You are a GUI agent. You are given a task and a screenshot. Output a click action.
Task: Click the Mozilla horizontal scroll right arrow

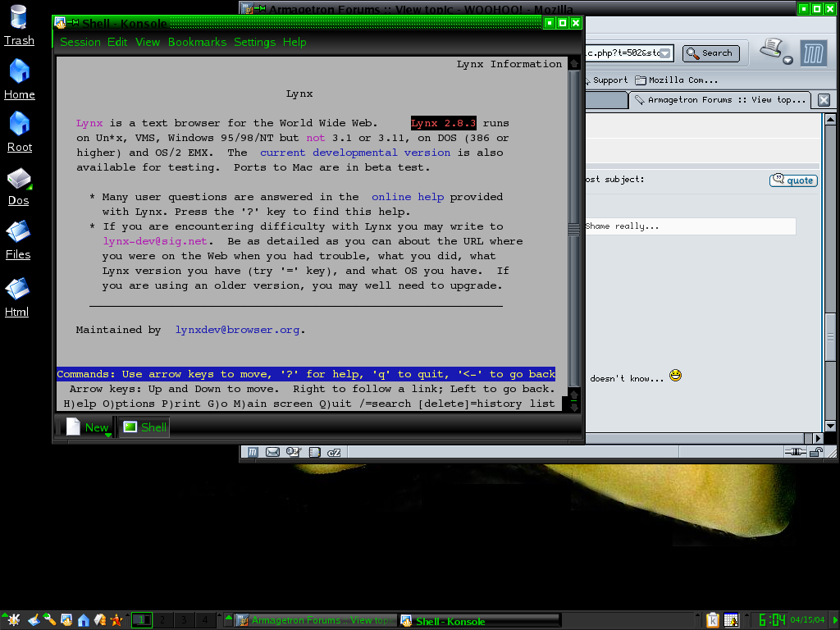(818, 438)
